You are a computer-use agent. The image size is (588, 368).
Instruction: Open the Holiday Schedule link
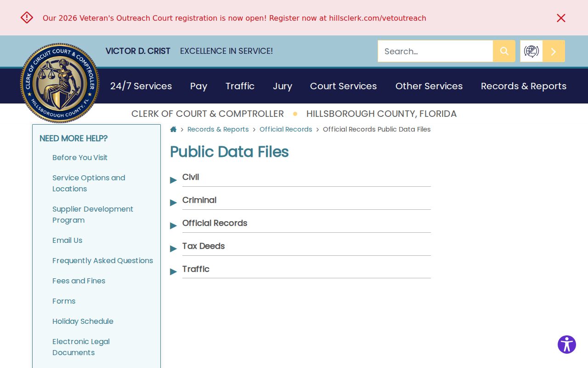83,321
